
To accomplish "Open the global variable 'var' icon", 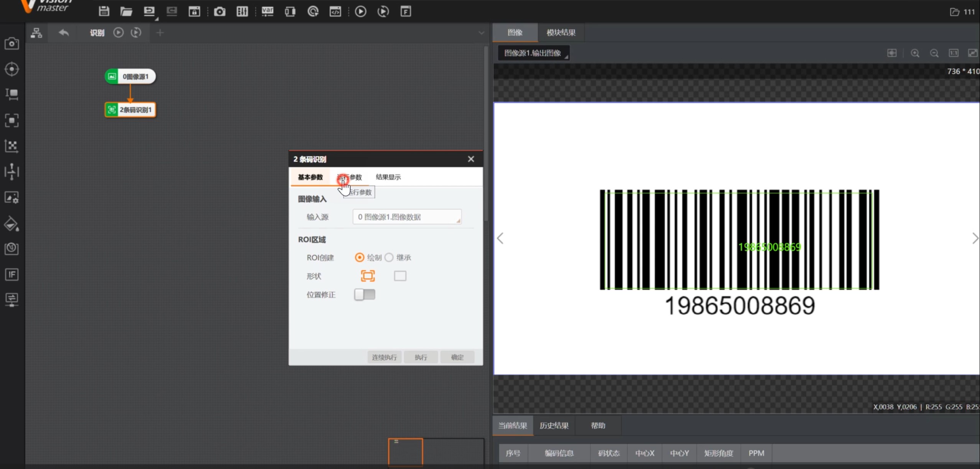I will click(267, 12).
